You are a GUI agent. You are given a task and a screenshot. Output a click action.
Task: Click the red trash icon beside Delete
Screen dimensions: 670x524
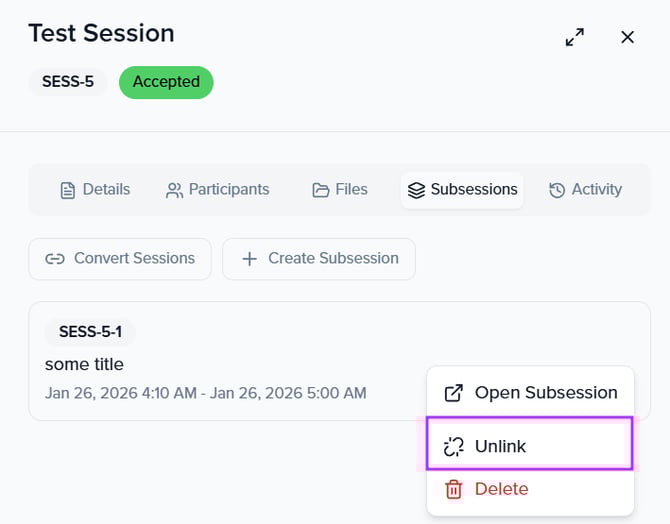454,489
